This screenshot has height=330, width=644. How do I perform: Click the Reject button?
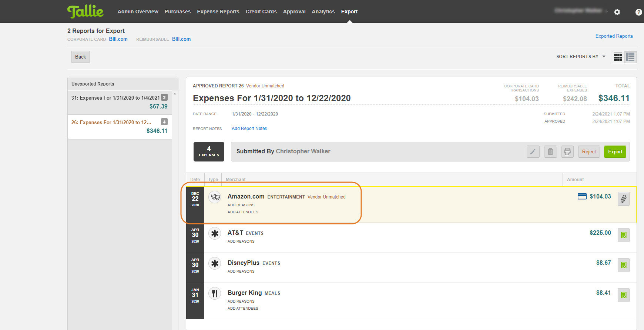(x=589, y=151)
